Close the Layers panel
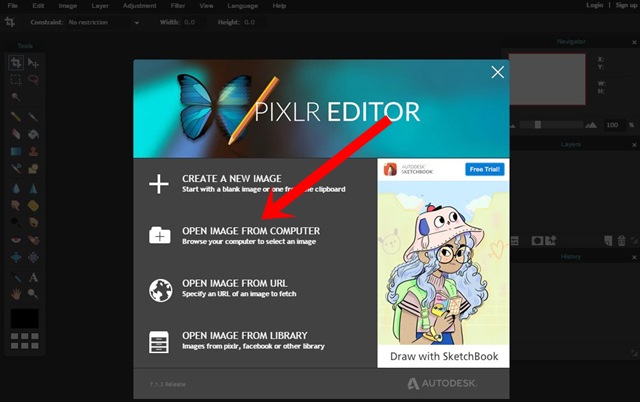 tap(634, 145)
